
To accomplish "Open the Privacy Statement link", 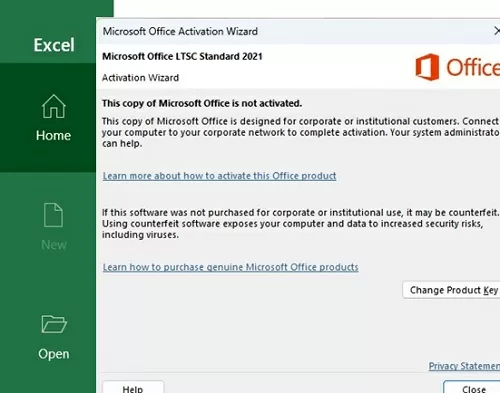I will pos(464,366).
